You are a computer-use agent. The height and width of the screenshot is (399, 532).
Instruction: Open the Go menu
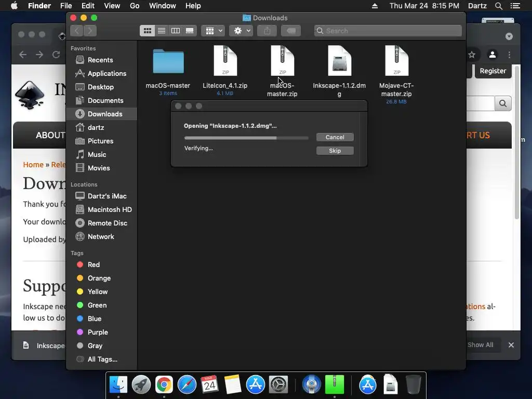click(x=135, y=6)
